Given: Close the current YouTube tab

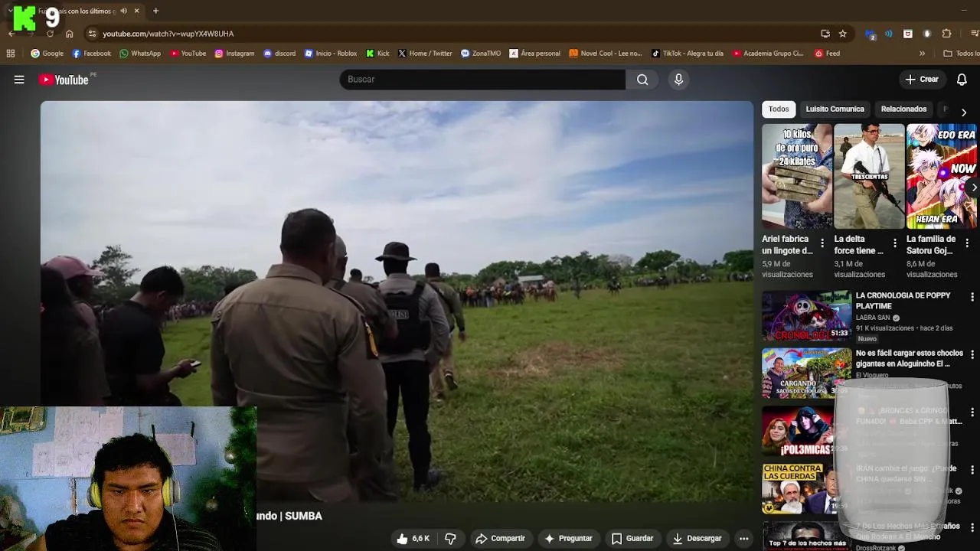Looking at the screenshot, I should [x=136, y=11].
